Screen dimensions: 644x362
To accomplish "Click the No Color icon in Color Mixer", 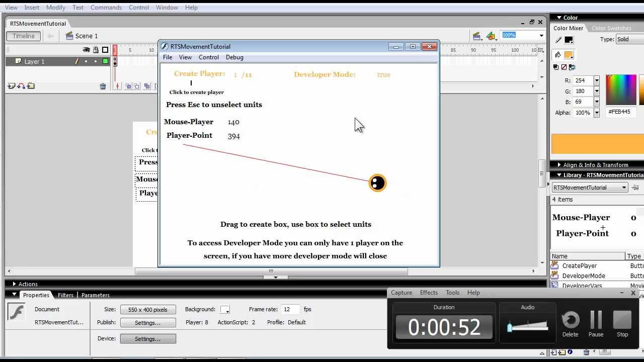I will tap(564, 67).
